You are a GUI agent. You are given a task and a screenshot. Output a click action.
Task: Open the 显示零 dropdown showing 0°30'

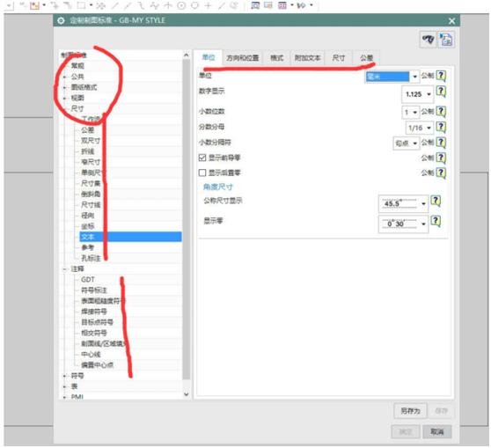click(x=403, y=224)
